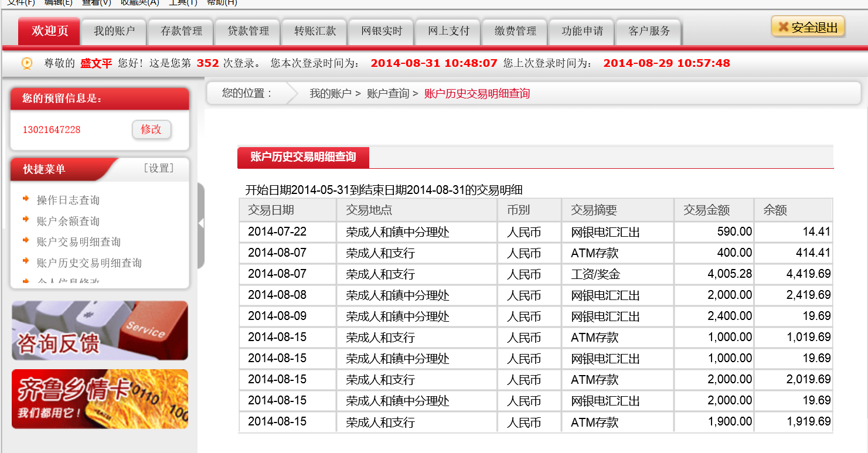Click the reserved phone number 13021647228
The width and height of the screenshot is (868, 453).
click(x=52, y=130)
